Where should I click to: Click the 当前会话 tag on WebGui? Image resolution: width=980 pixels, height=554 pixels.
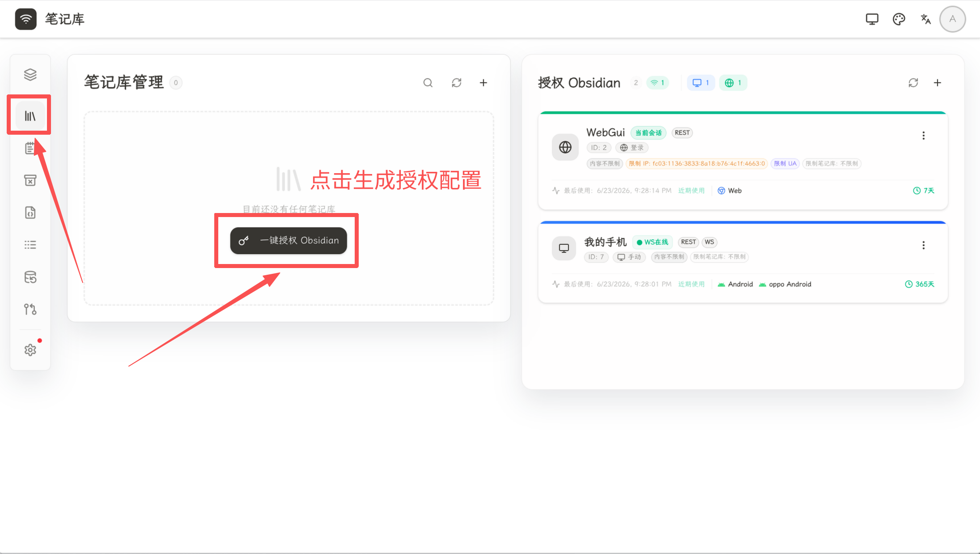pyautogui.click(x=649, y=133)
